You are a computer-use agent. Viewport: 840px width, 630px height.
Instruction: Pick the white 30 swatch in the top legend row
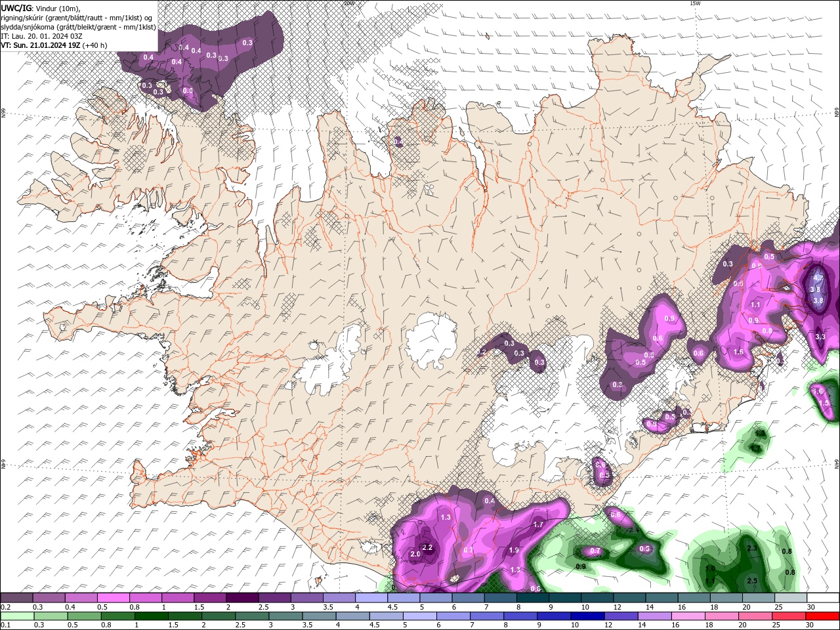[x=823, y=598]
